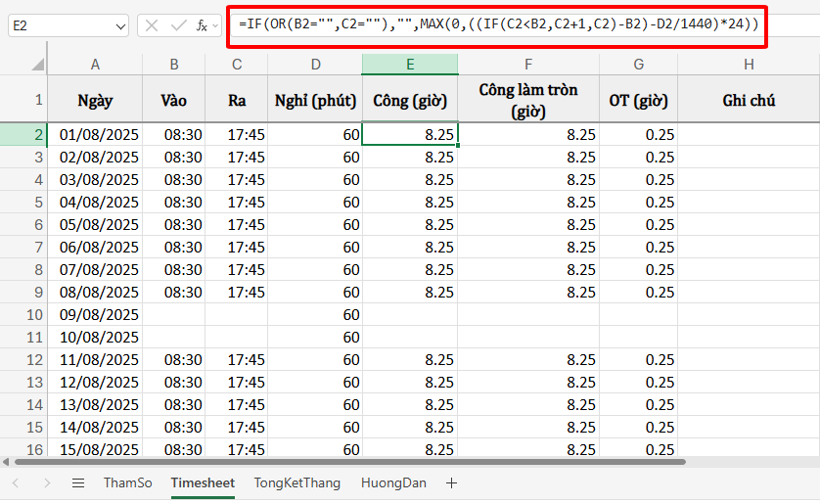Expand function list arrow beside fx
Screen dimensions: 820x504
(x=215, y=26)
